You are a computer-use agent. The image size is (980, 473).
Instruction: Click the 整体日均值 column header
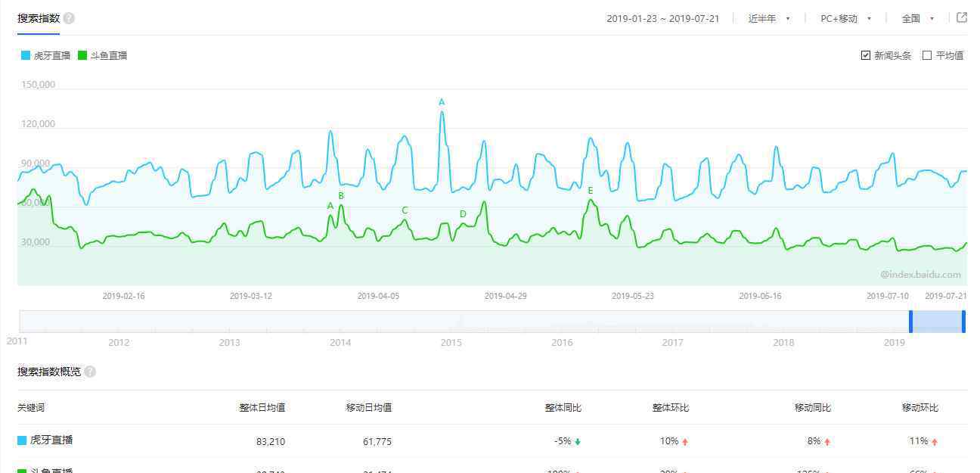tap(262, 407)
